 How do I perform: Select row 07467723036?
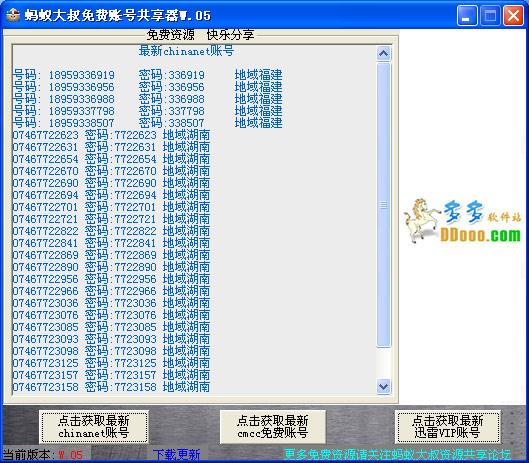[x=111, y=303]
